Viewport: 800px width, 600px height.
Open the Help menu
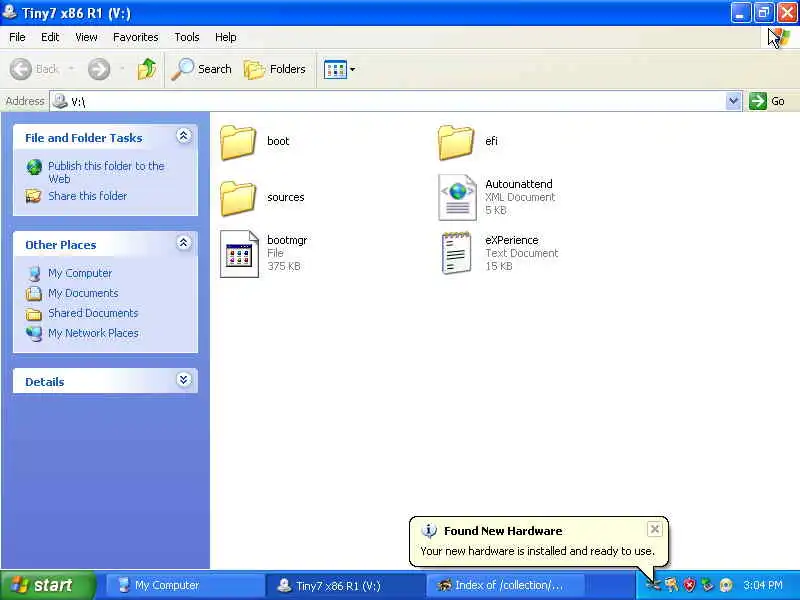[x=226, y=37]
